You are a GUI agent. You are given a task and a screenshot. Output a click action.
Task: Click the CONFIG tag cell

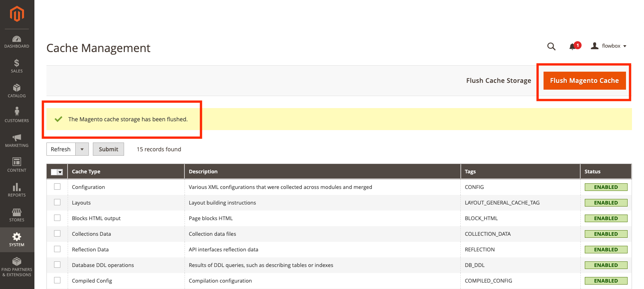[474, 187]
